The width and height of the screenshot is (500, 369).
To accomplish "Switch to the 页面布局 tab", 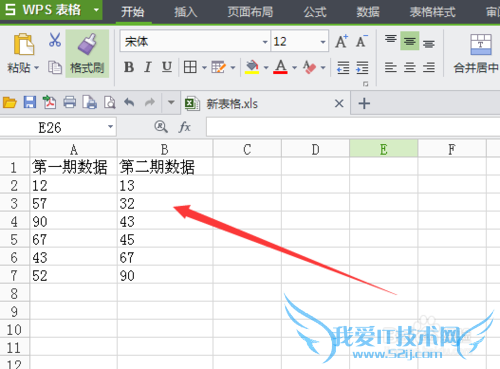I will coord(250,12).
